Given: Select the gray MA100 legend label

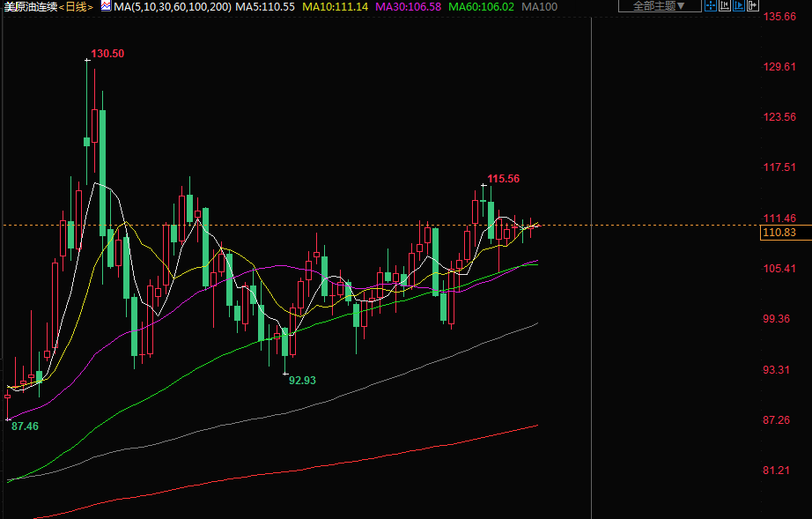Looking at the screenshot, I should 539,6.
